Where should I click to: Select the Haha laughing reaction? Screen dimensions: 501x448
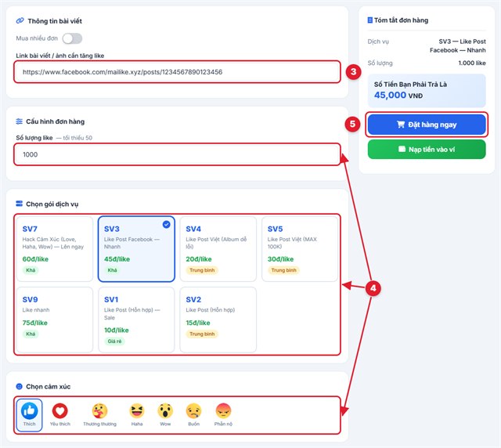[x=137, y=415]
